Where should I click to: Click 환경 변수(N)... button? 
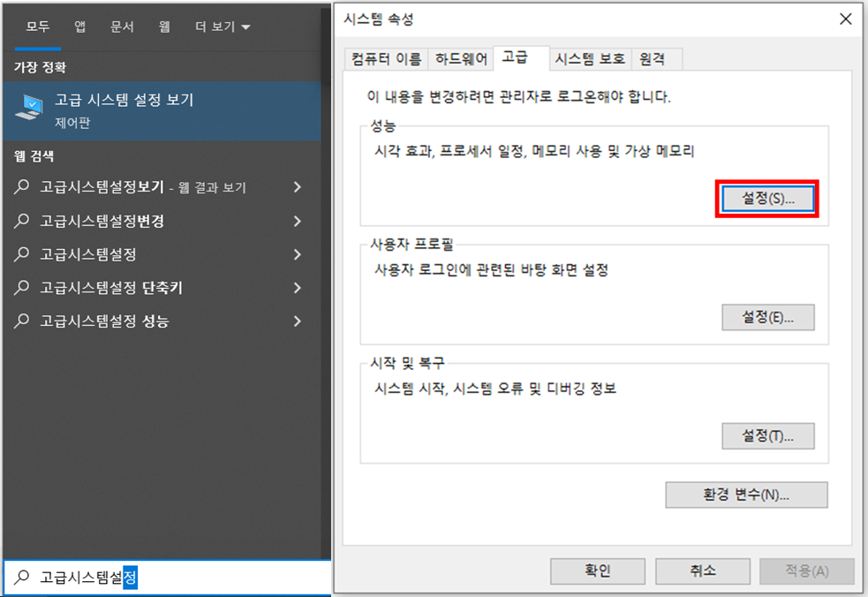tap(746, 495)
